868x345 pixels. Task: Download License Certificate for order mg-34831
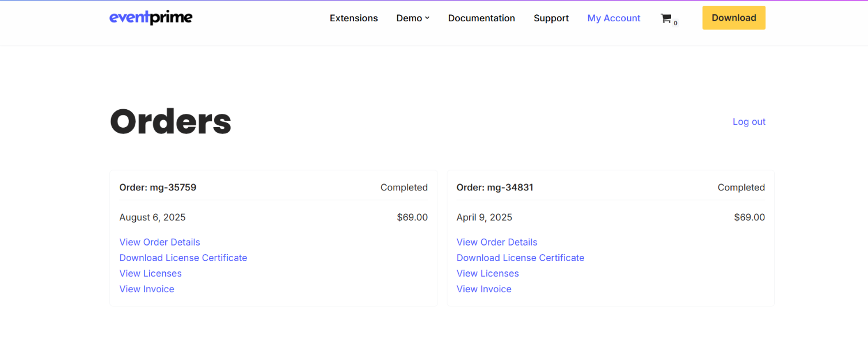[x=520, y=258]
